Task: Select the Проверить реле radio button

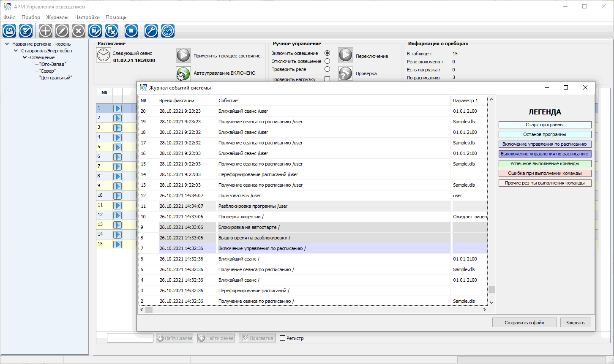Action: tap(327, 69)
